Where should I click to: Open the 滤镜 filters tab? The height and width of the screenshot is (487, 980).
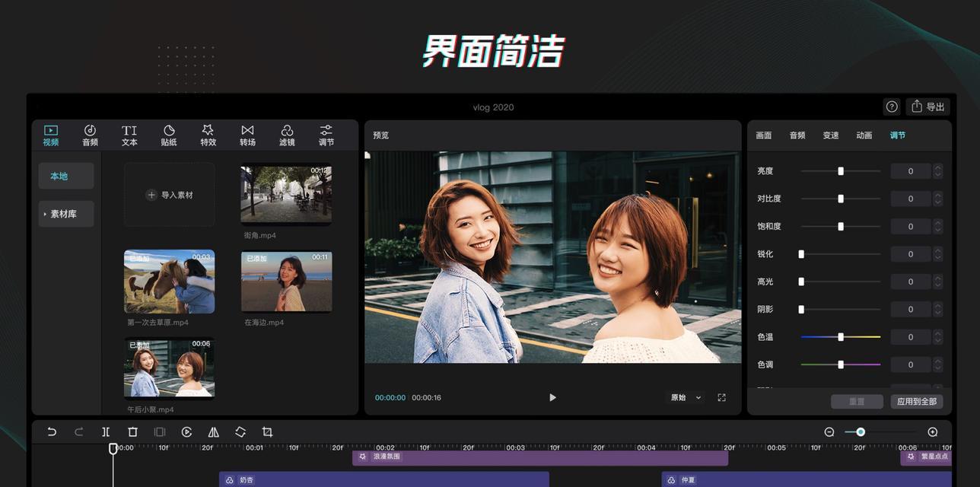click(x=287, y=135)
